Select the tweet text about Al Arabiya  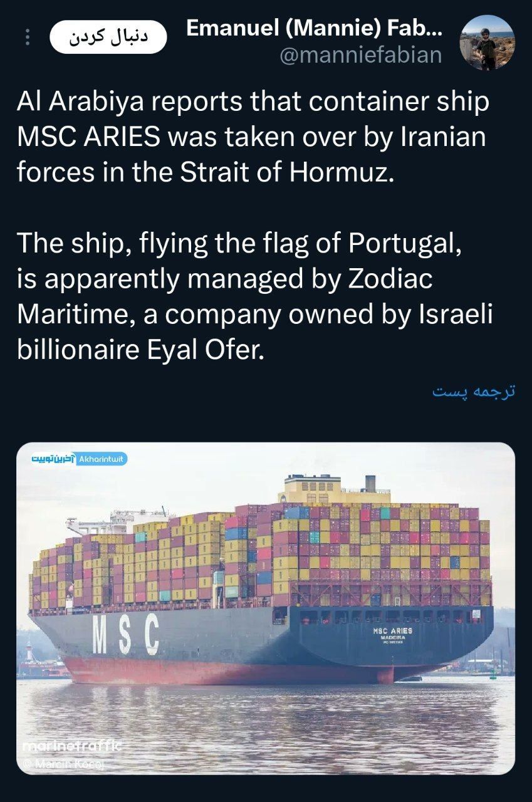point(253,137)
